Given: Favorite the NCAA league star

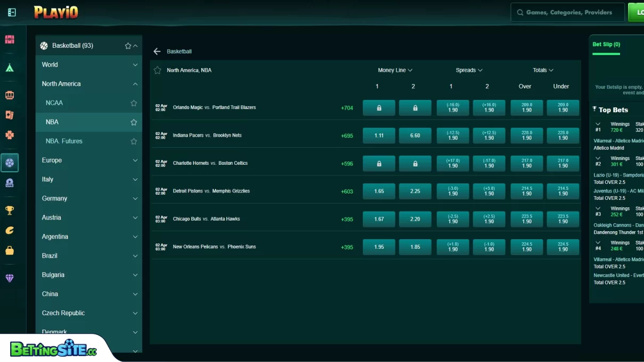Looking at the screenshot, I should tap(135, 103).
